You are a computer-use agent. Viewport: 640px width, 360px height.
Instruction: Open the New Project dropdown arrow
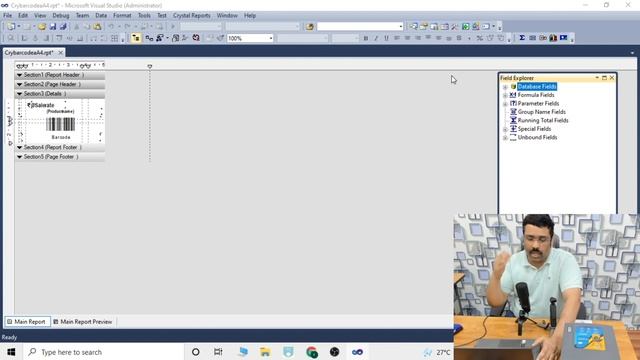pos(18,27)
